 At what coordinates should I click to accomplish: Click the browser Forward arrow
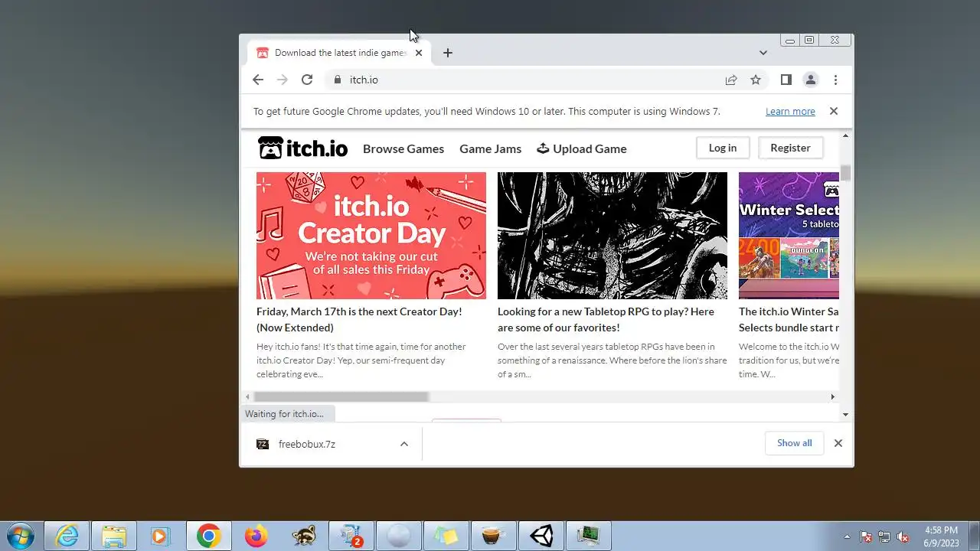tap(283, 80)
